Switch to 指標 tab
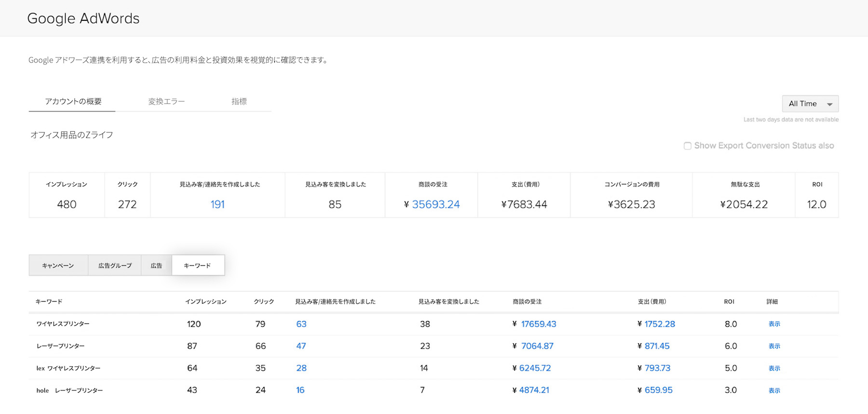The width and height of the screenshot is (868, 414). point(239,101)
